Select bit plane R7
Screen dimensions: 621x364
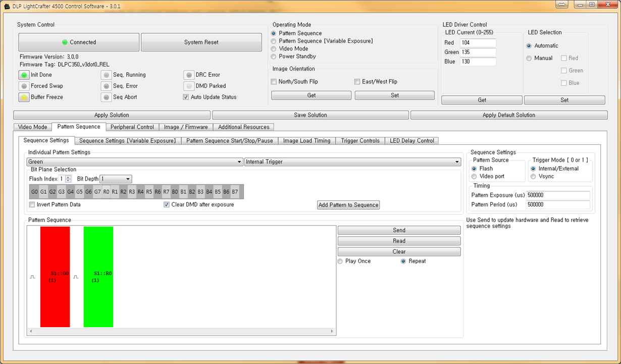click(x=166, y=192)
